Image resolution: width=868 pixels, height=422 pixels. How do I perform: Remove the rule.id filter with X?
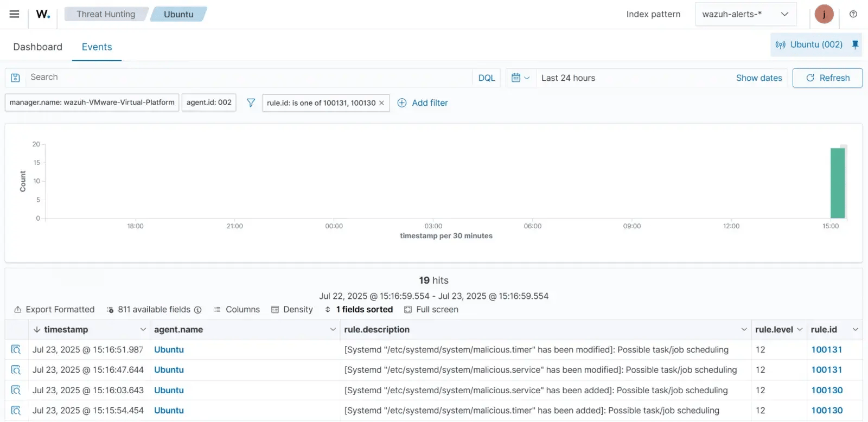click(381, 103)
